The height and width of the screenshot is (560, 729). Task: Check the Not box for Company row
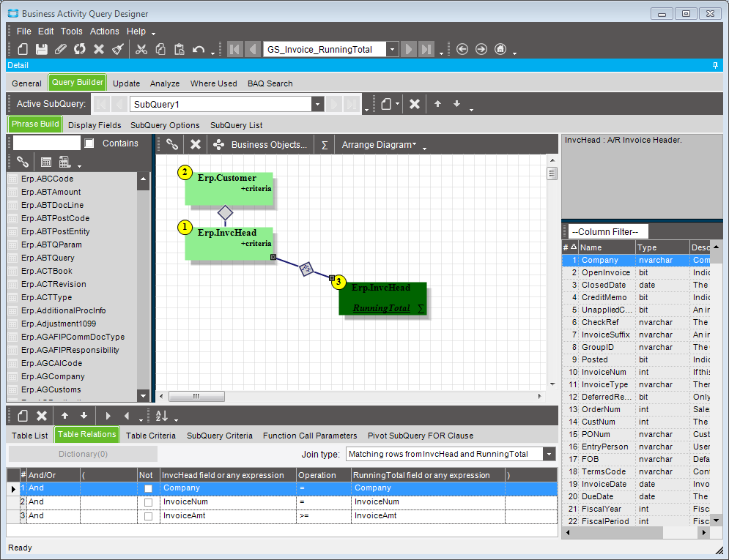[x=149, y=488]
